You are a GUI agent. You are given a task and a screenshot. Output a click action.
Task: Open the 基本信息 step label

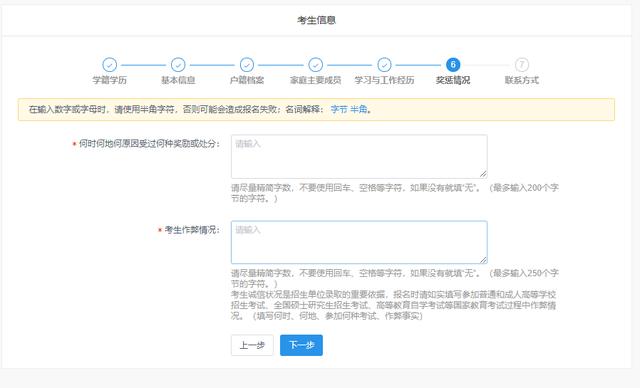(178, 80)
